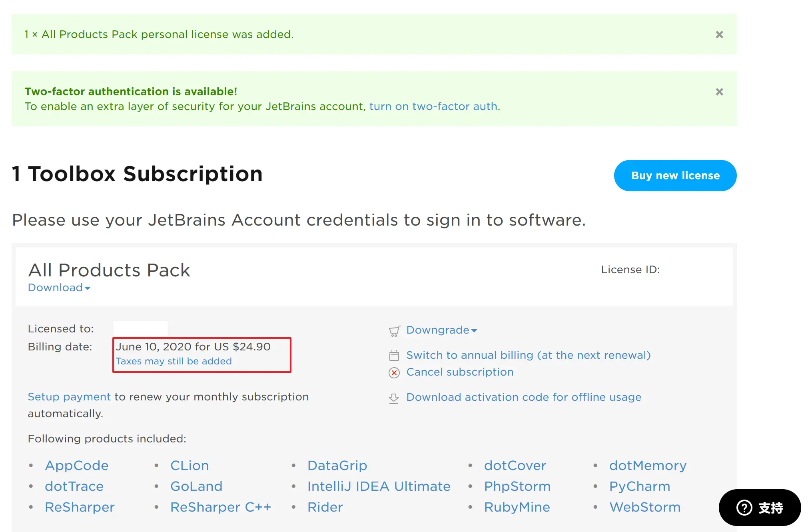Viewport: 812px width, 532px height.
Task: Select the WebStorm product link
Action: pos(644,507)
